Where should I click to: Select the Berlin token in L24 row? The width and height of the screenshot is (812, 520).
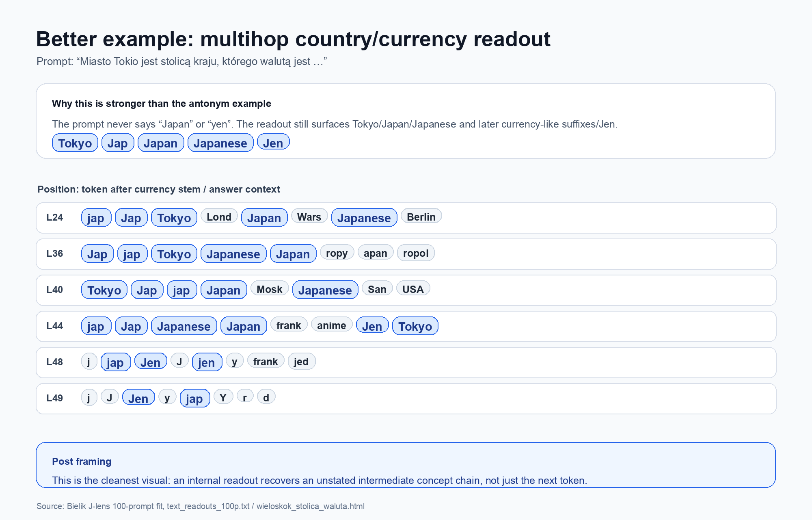click(x=421, y=217)
